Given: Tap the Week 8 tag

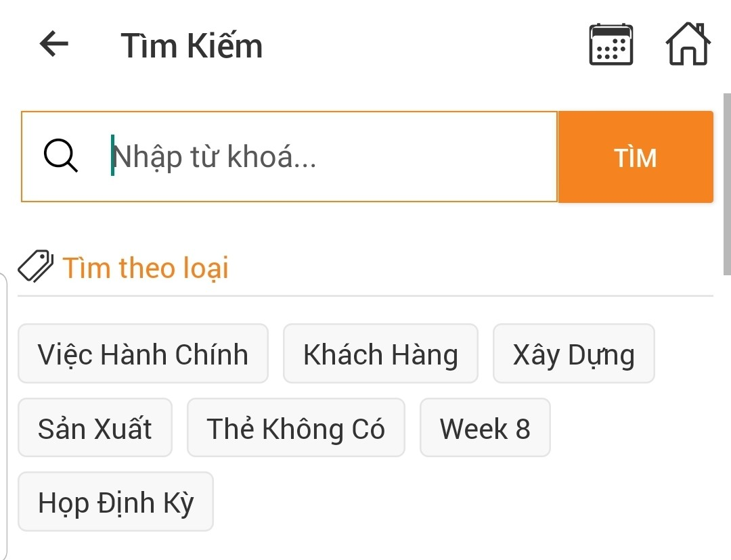Looking at the screenshot, I should pos(485,427).
